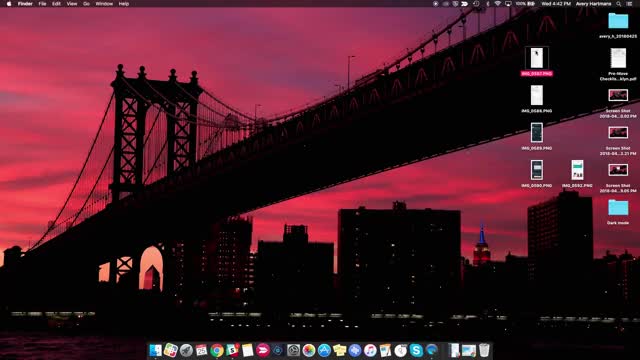Viewport: 640px width, 360px height.
Task: Open Photos app in the dock
Action: 309,350
